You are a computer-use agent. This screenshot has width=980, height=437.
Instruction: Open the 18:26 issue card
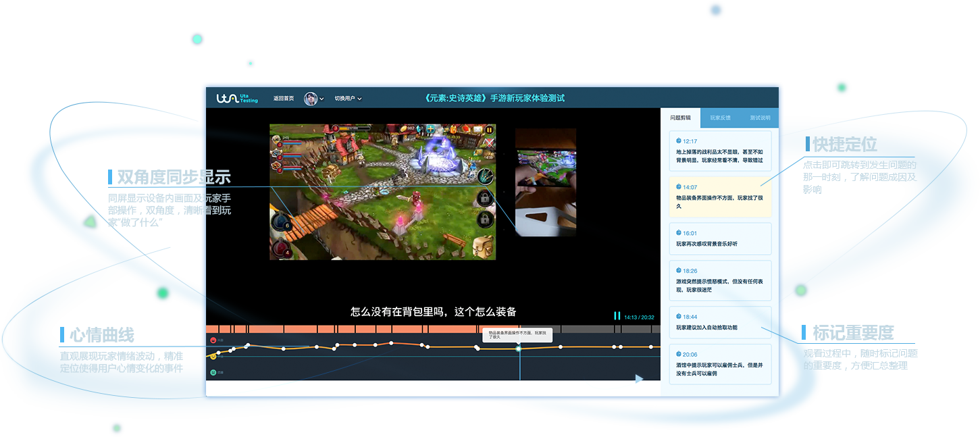coord(720,280)
